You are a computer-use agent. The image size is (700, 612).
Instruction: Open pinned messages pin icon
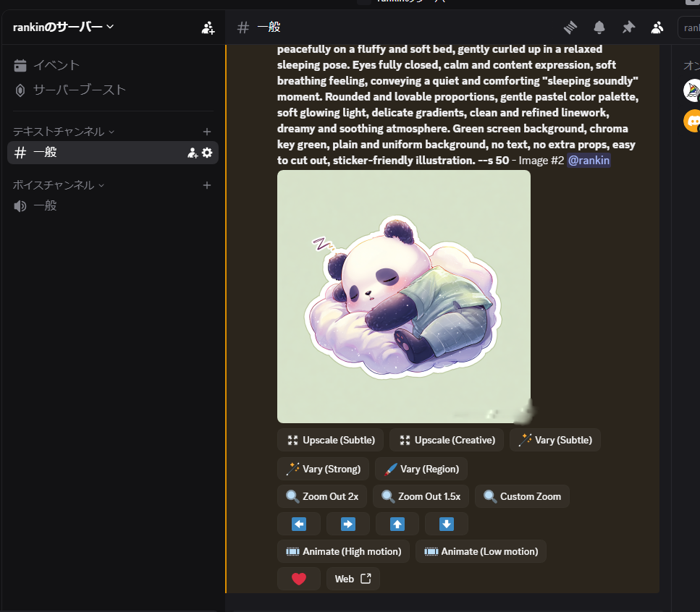pyautogui.click(x=628, y=27)
